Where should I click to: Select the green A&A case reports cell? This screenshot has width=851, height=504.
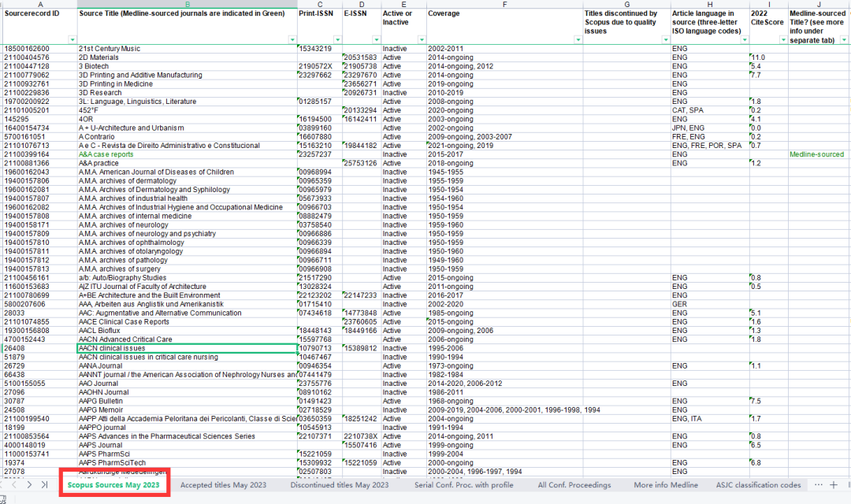[188, 154]
